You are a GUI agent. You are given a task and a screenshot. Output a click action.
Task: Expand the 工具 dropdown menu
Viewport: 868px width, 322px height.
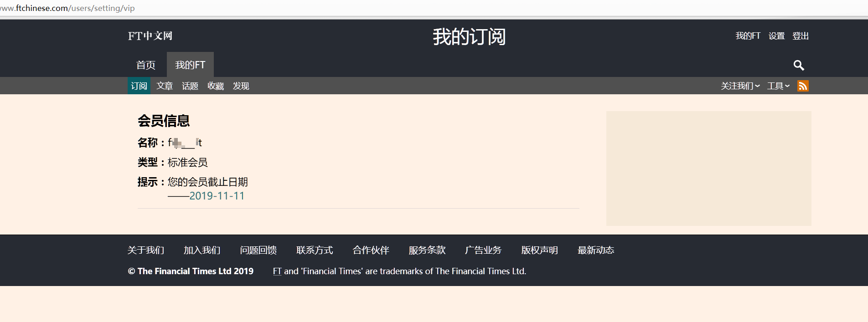pyautogui.click(x=778, y=86)
